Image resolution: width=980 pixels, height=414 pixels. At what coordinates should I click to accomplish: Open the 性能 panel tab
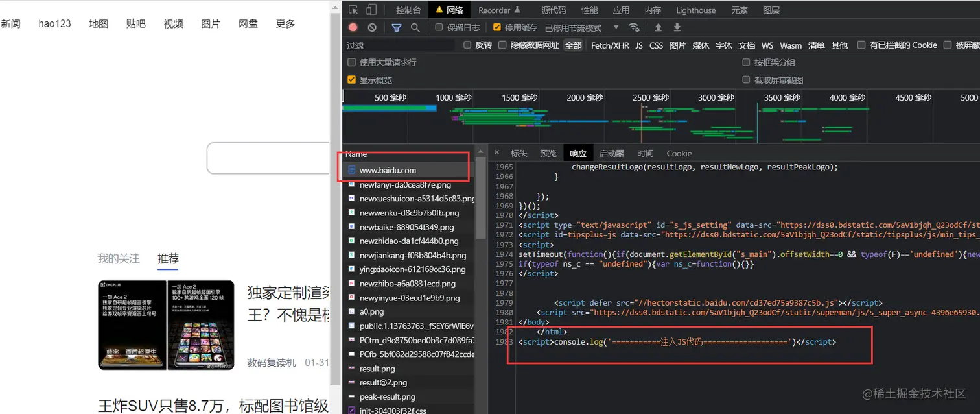pyautogui.click(x=589, y=10)
